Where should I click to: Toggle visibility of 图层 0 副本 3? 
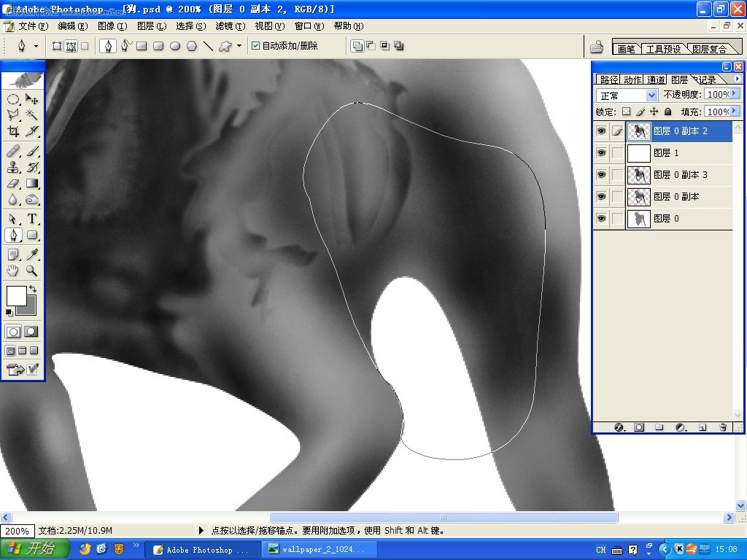pos(601,175)
